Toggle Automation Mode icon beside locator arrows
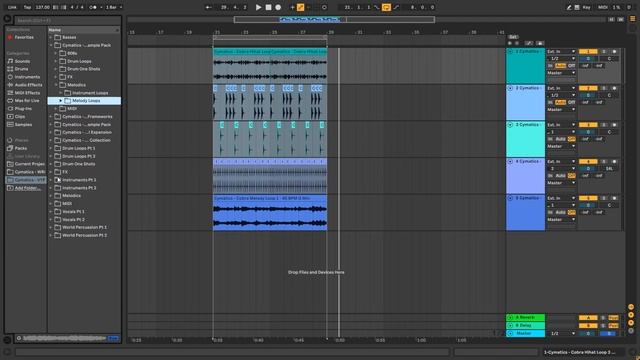This screenshot has height=360, width=640. coord(529,43)
